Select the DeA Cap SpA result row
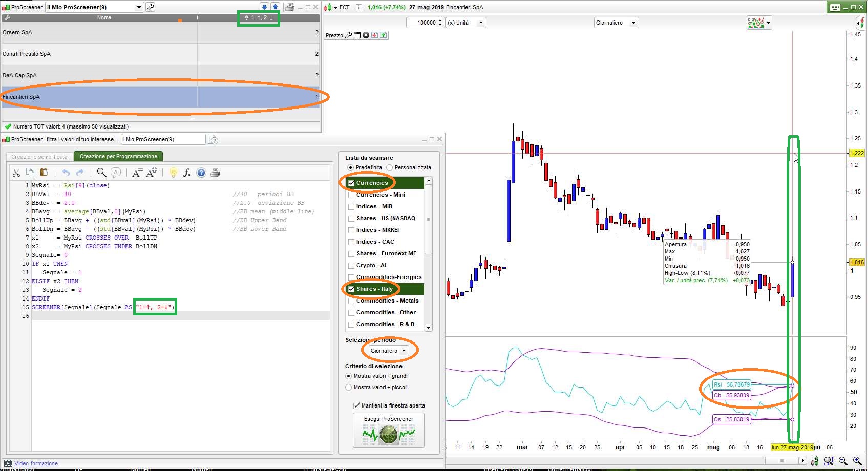Screen dimensions: 868x471 [160, 75]
